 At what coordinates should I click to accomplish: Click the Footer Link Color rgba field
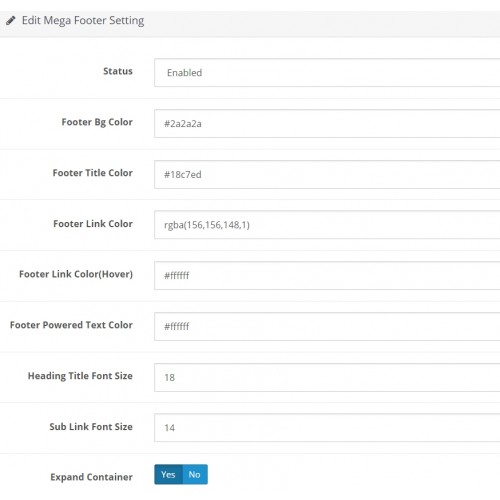click(327, 225)
